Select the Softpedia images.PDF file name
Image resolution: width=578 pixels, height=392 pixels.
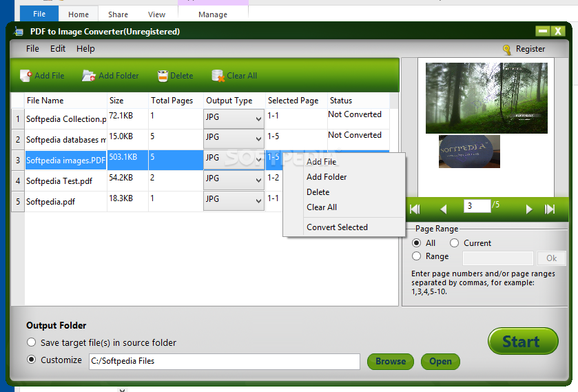click(65, 161)
